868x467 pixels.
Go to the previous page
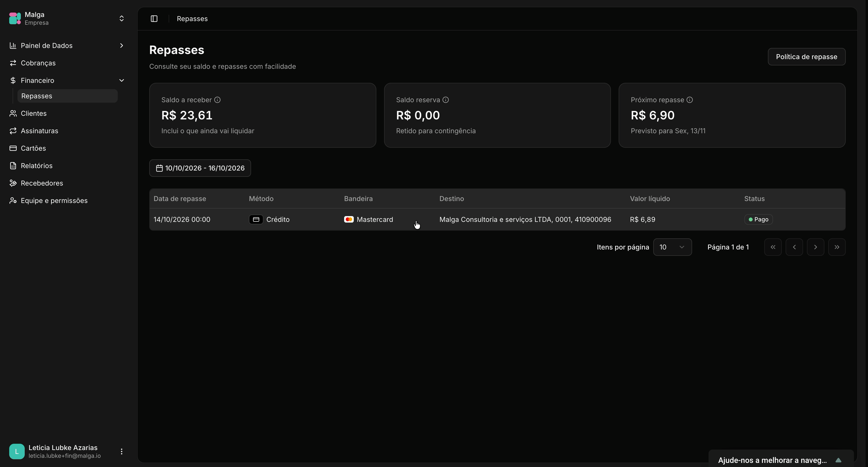pyautogui.click(x=794, y=247)
